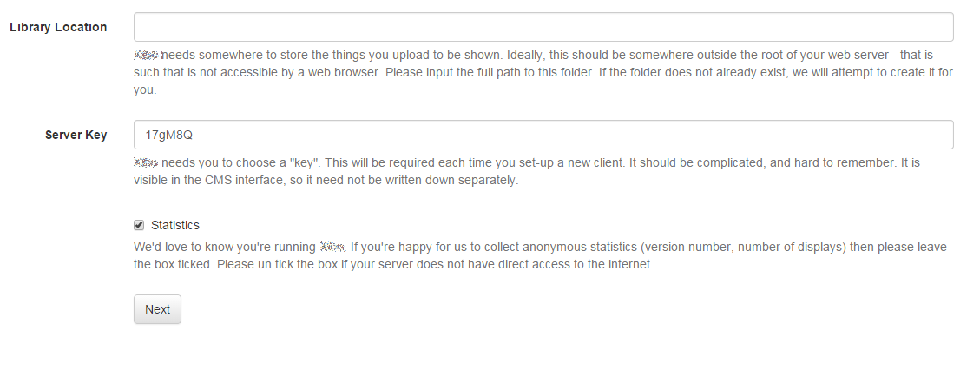
Task: Click the Statistics checkbox label text
Action: tap(174, 225)
